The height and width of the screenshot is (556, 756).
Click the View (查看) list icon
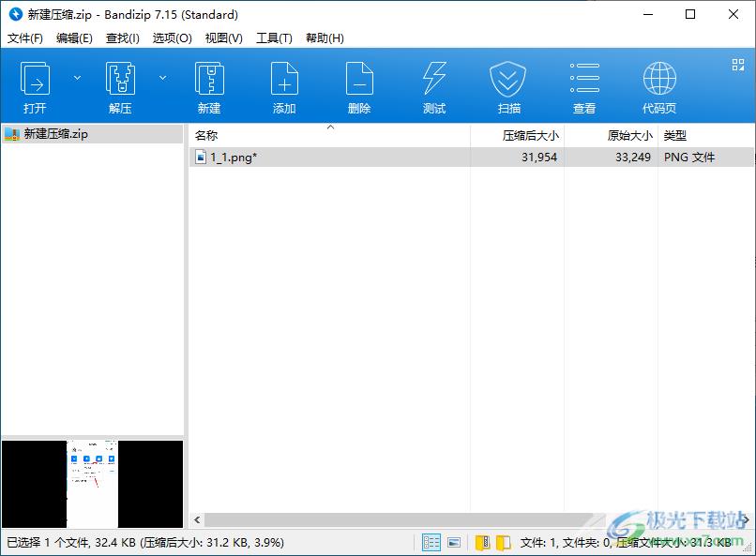point(584,78)
